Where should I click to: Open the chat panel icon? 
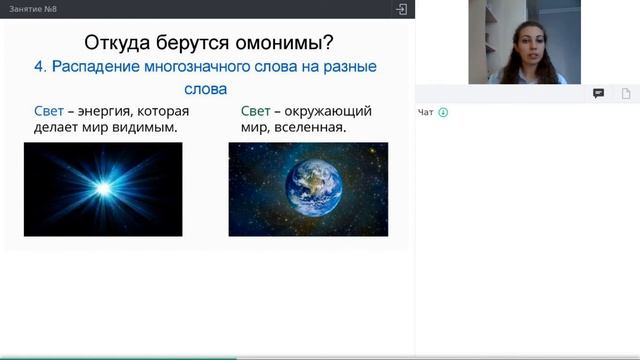(x=598, y=93)
